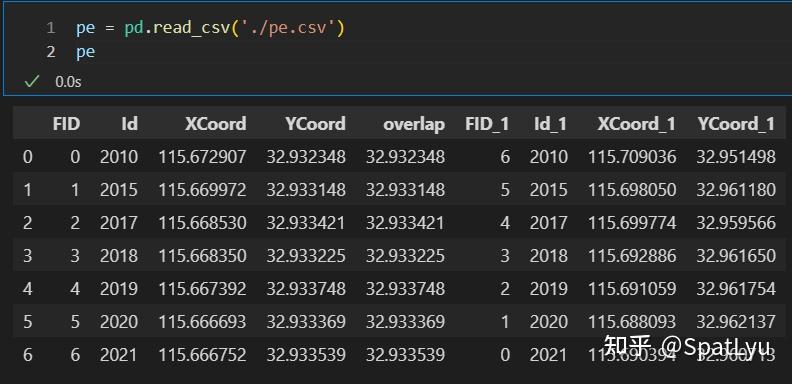Click the YCoord_1 column header
792x384 pixels.
pyautogui.click(x=736, y=124)
